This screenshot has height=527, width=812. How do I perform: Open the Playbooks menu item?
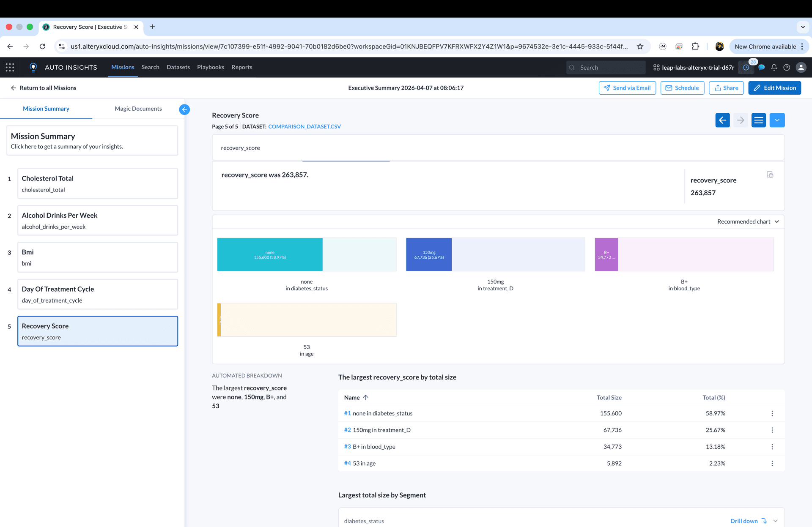point(211,67)
